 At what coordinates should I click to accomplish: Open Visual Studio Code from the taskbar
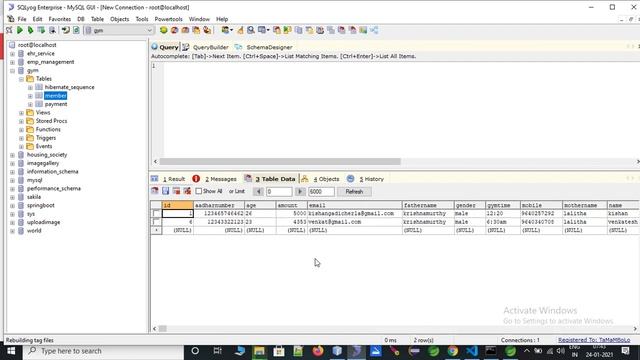click(471, 351)
